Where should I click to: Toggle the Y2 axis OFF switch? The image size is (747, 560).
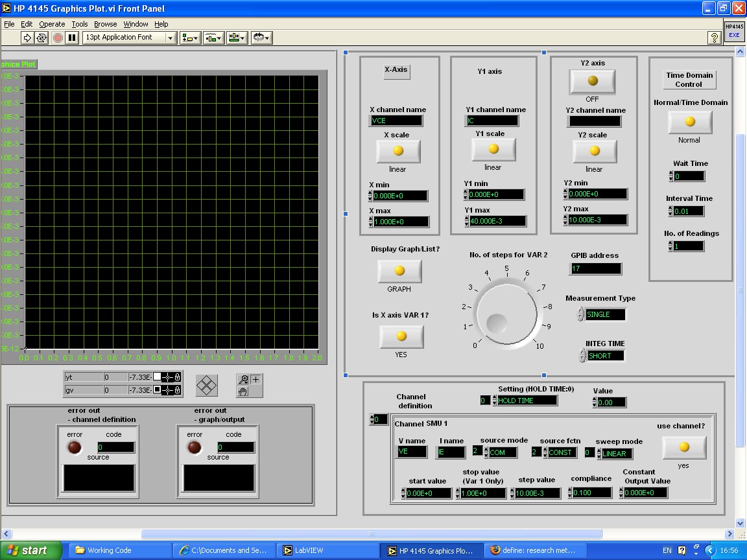[592, 81]
